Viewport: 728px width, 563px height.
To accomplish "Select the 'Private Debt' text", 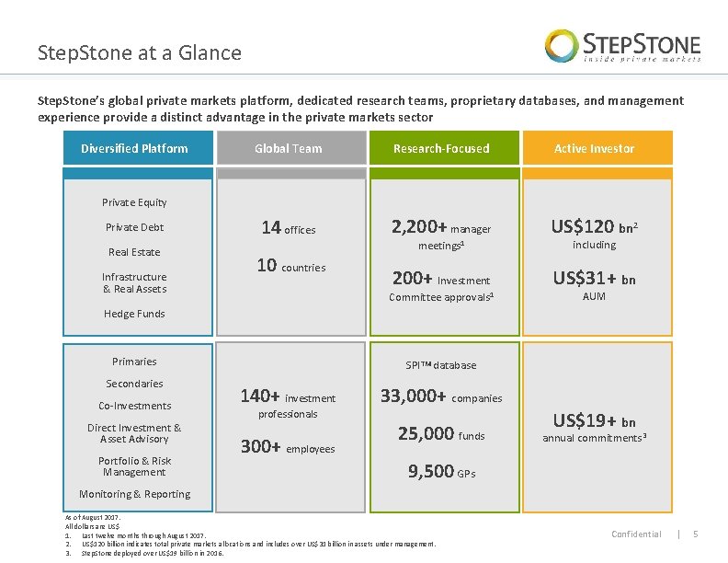I will pos(134,227).
